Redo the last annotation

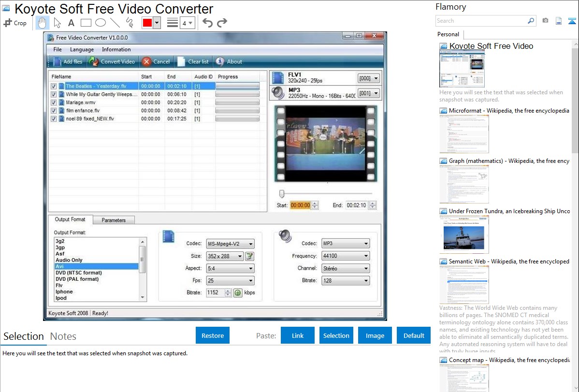[x=222, y=23]
